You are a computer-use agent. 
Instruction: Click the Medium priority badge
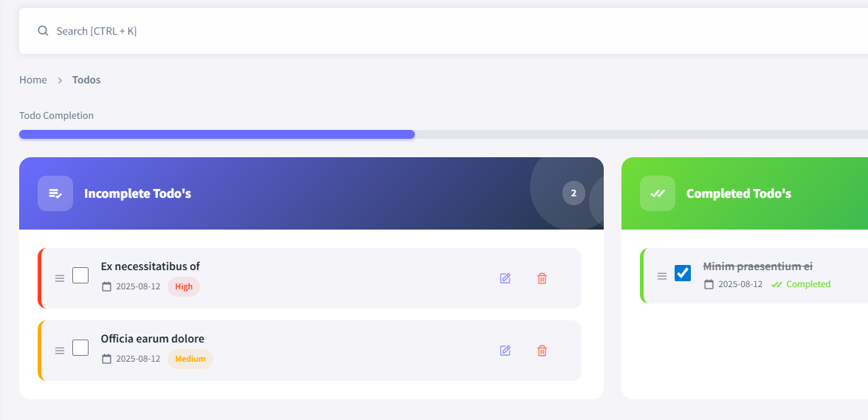(190, 359)
